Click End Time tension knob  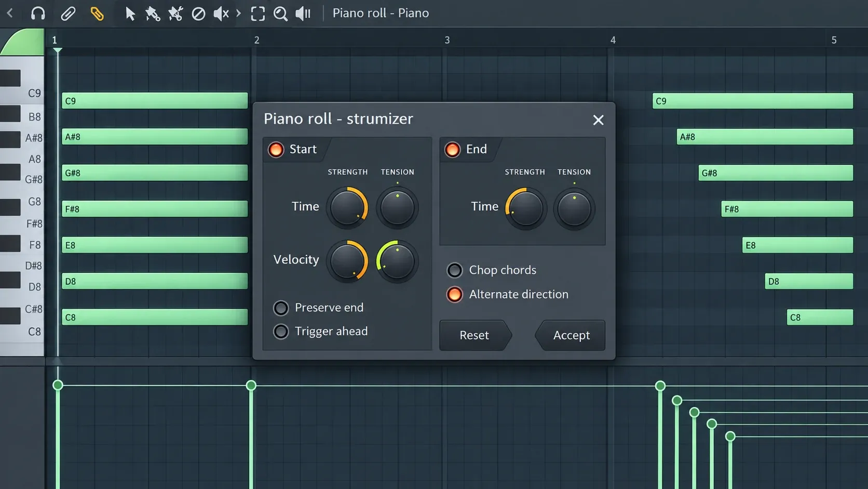(574, 209)
